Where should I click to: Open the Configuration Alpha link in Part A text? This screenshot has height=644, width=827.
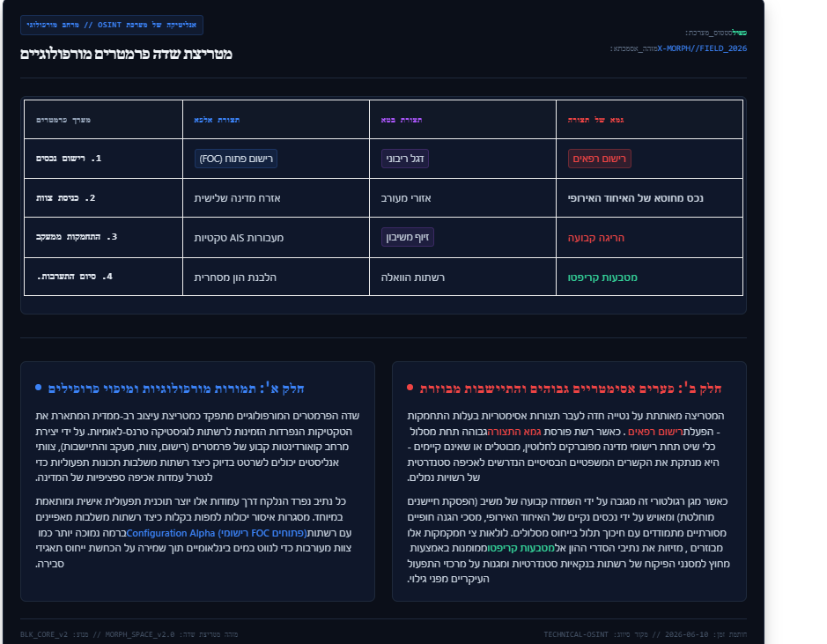point(217,533)
